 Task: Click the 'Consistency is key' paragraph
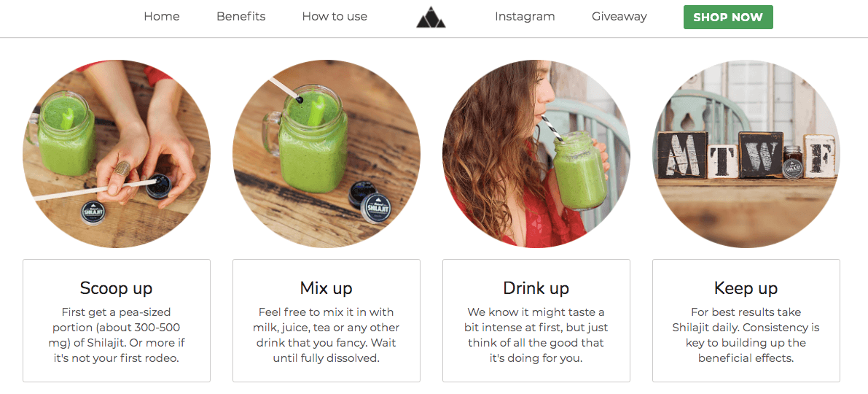coord(746,335)
